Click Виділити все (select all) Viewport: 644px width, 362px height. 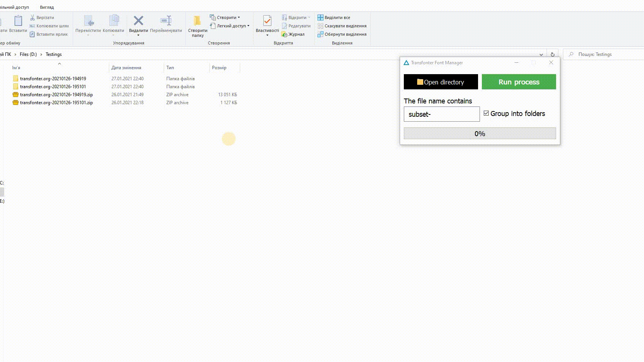click(x=334, y=17)
